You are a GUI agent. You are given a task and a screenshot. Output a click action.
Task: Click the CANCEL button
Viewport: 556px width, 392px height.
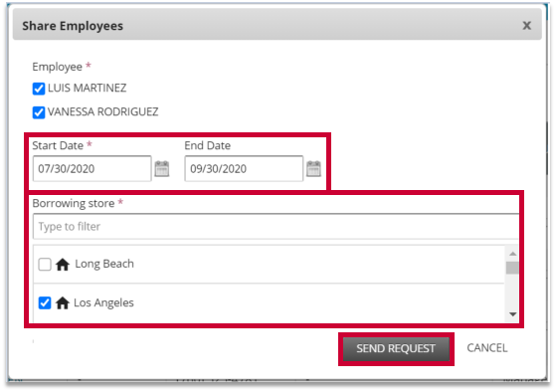487,348
